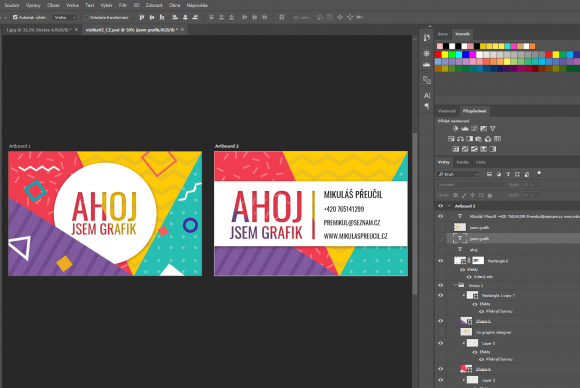
Task: Click the Artboard 1 label on canvas
Action: (20, 146)
